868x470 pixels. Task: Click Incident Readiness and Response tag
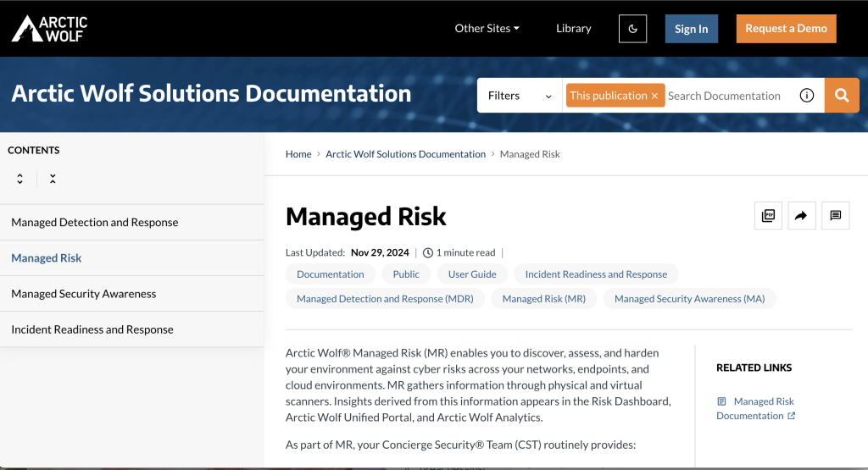pos(596,274)
